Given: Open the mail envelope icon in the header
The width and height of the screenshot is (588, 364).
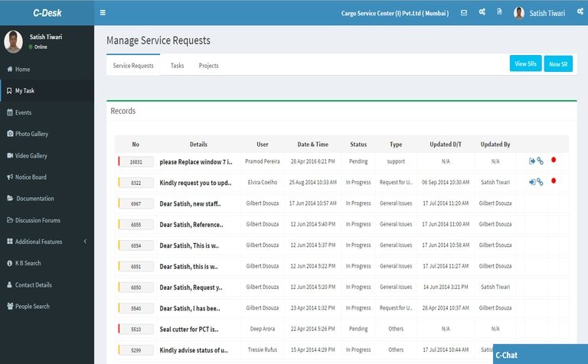Looking at the screenshot, I should click(464, 13).
